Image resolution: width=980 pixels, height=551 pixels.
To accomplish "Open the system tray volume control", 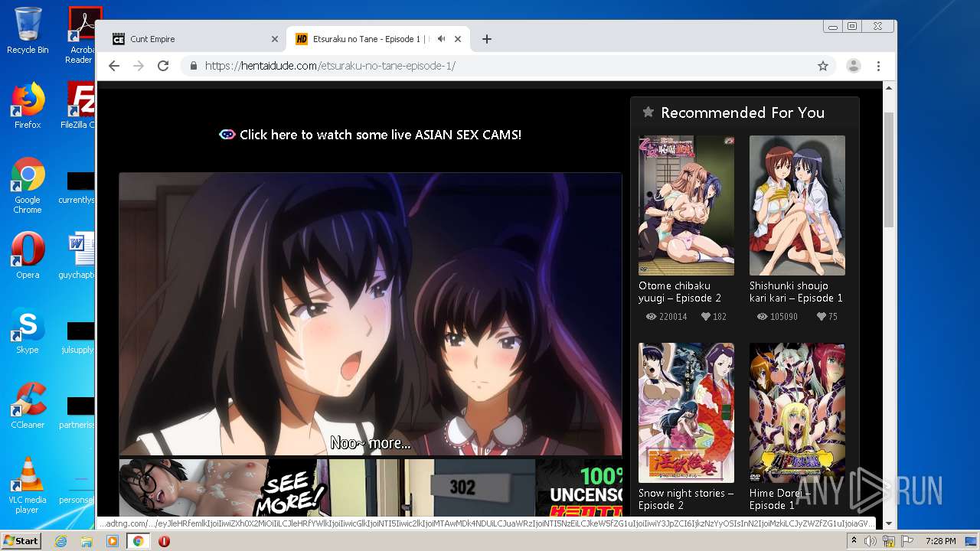I will point(871,541).
